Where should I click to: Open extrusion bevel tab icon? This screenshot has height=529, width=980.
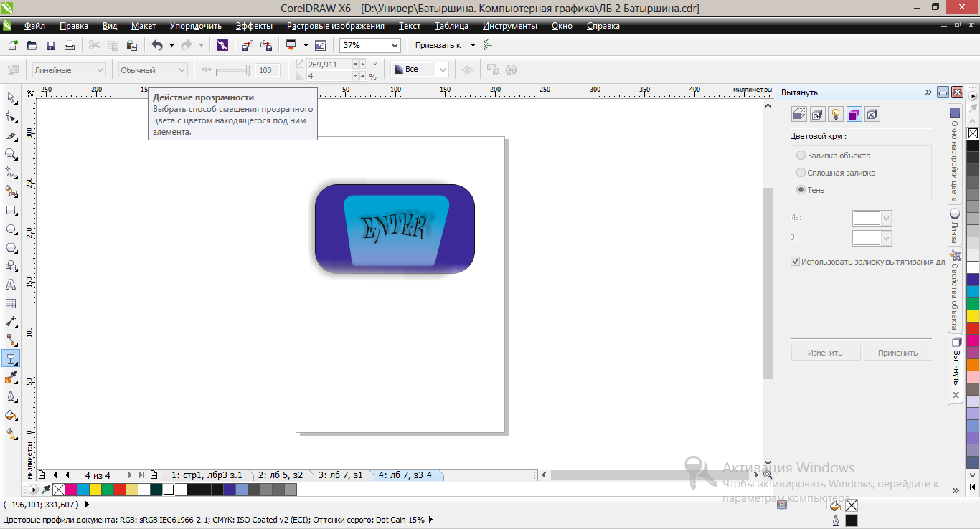tap(872, 114)
